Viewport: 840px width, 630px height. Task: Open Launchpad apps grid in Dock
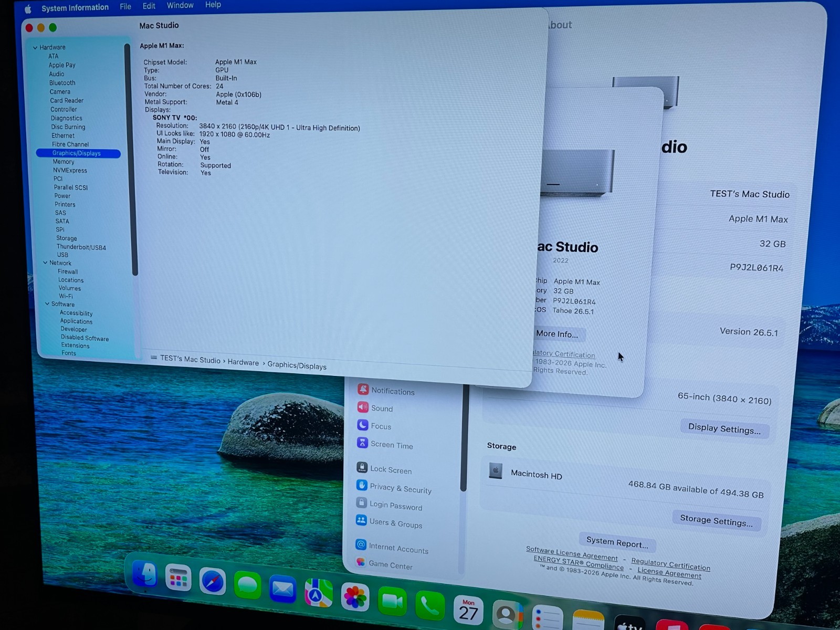point(178,578)
